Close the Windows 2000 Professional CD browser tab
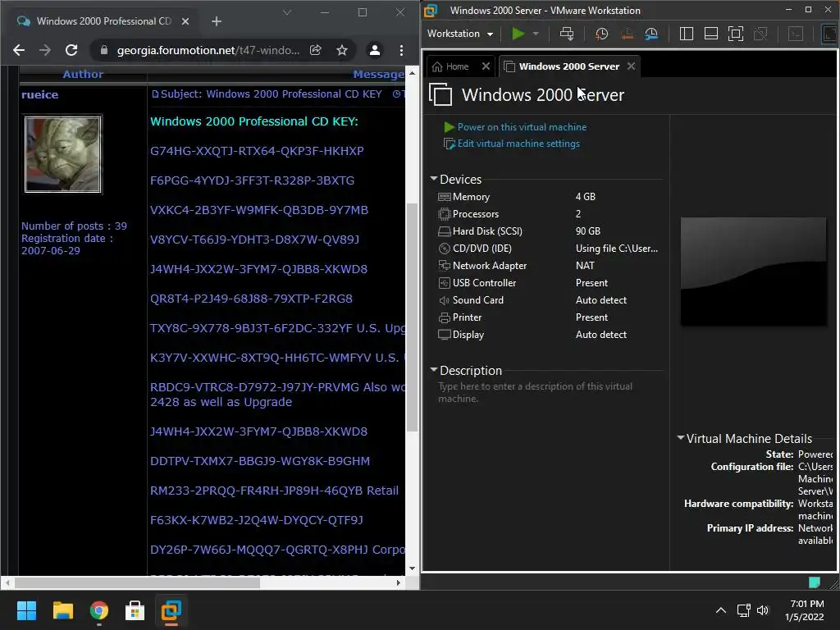This screenshot has height=630, width=840. [x=185, y=21]
